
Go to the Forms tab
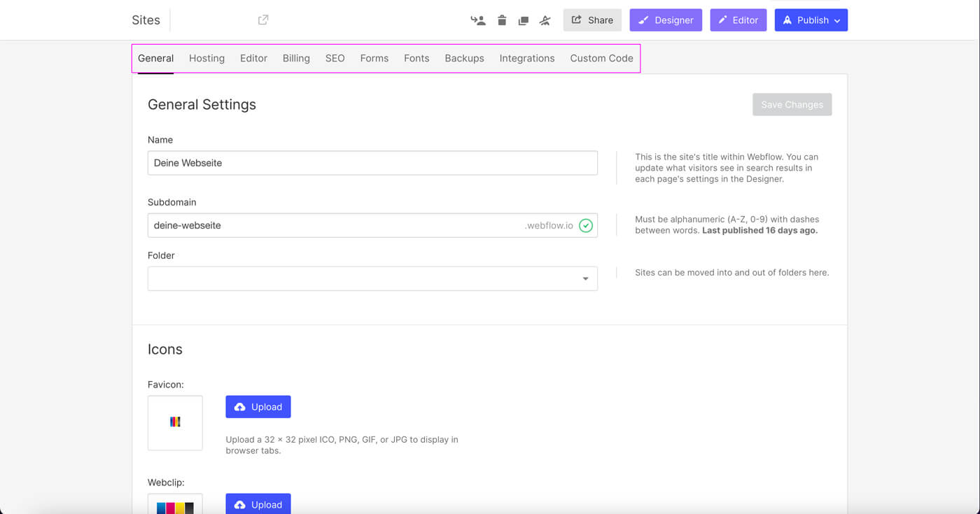(374, 58)
